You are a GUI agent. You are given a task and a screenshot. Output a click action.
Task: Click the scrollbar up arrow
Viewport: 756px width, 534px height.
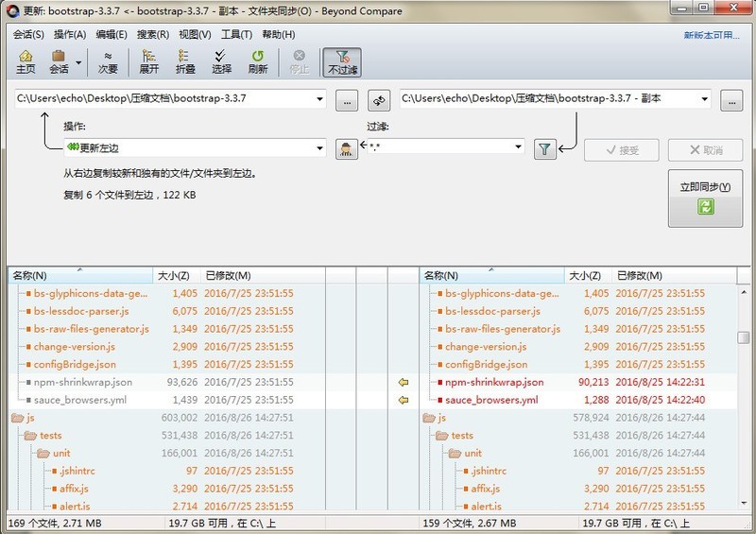(744, 291)
